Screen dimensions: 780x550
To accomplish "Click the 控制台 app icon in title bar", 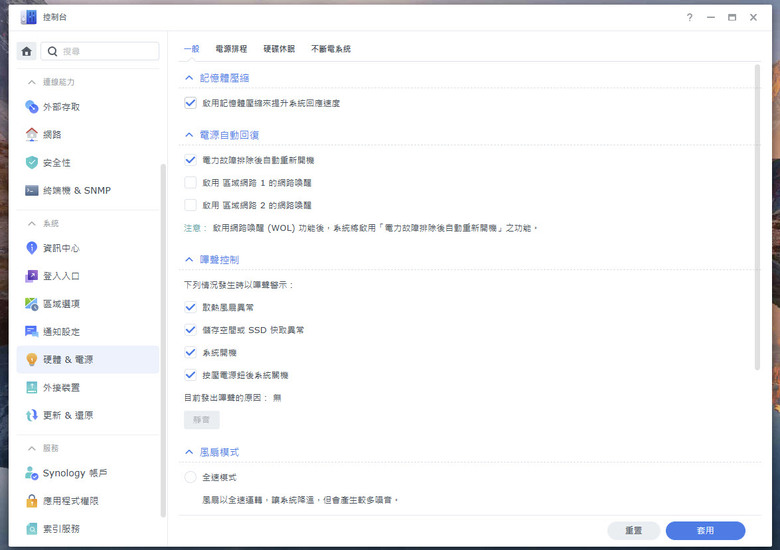I will coord(28,17).
